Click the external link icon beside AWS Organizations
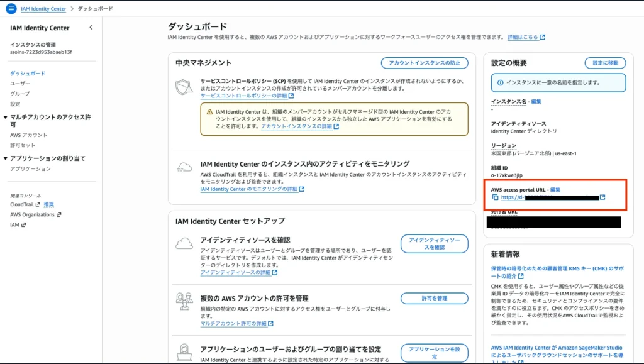Image resolution: width=644 pixels, height=364 pixels. (x=59, y=214)
